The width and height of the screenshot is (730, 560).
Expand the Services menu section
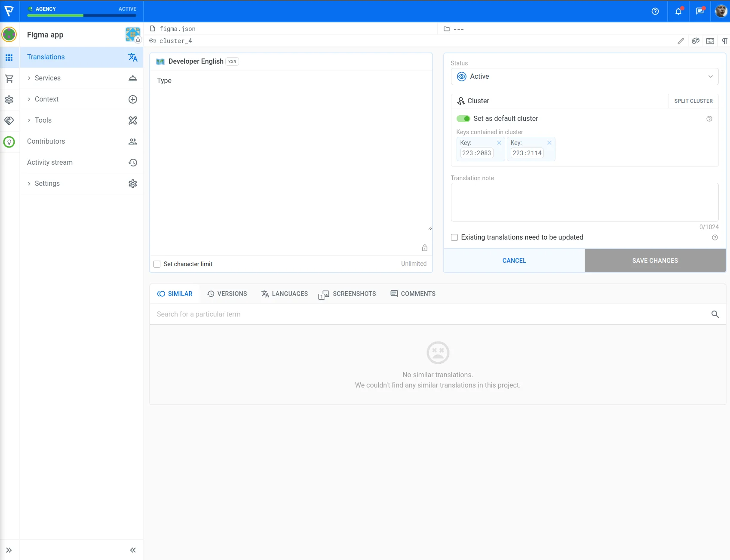point(47,78)
